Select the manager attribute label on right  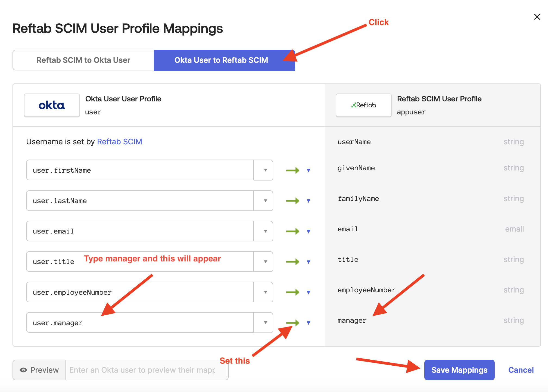point(352,321)
